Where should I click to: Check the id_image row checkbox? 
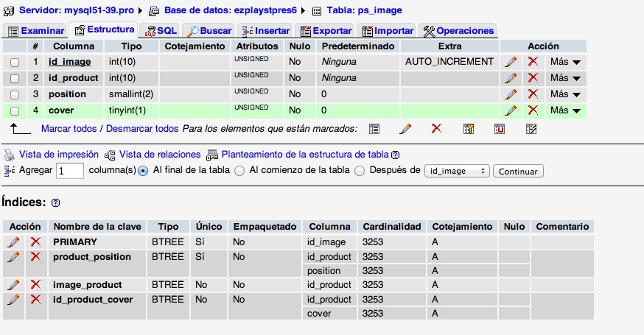tap(15, 63)
